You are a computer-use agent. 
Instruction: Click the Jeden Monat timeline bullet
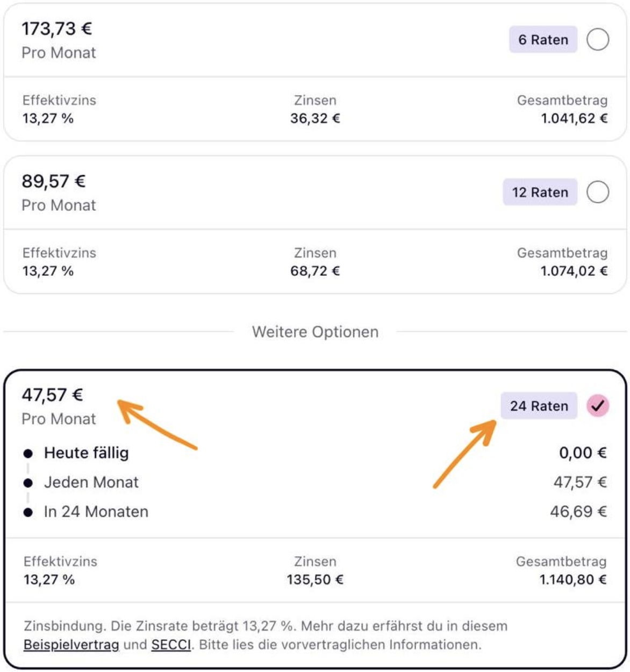pyautogui.click(x=28, y=483)
